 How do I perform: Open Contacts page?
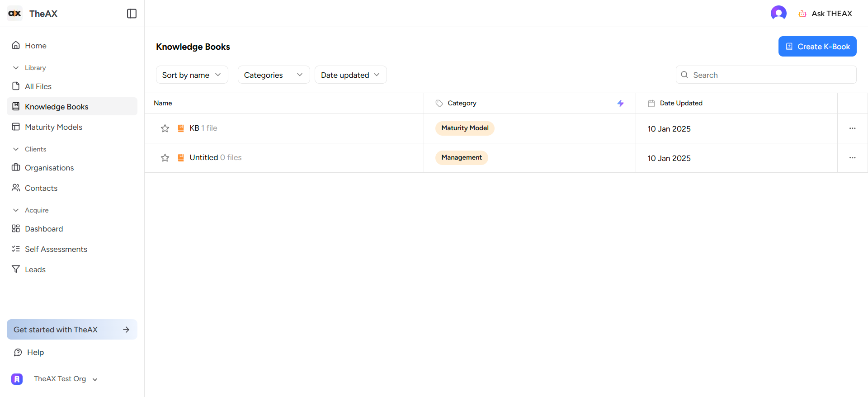click(72, 188)
